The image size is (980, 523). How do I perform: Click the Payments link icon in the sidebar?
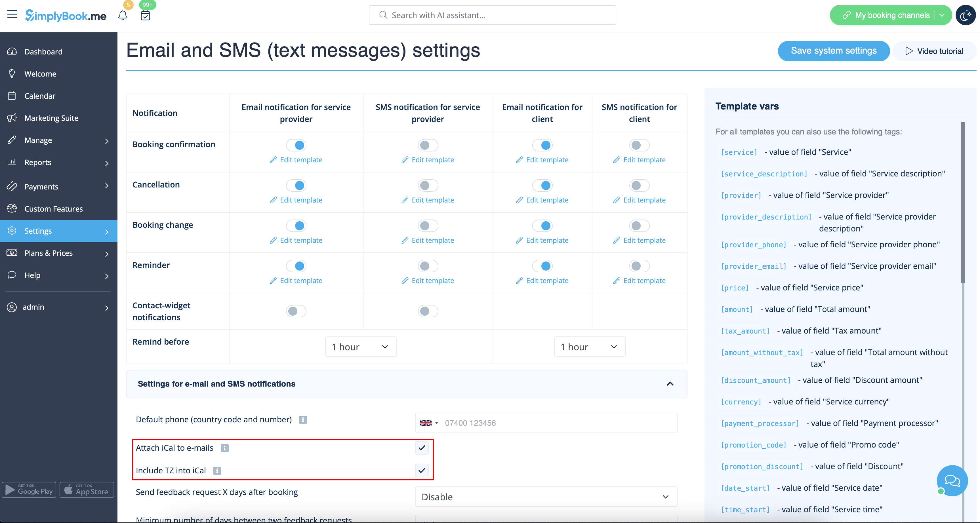[12, 186]
